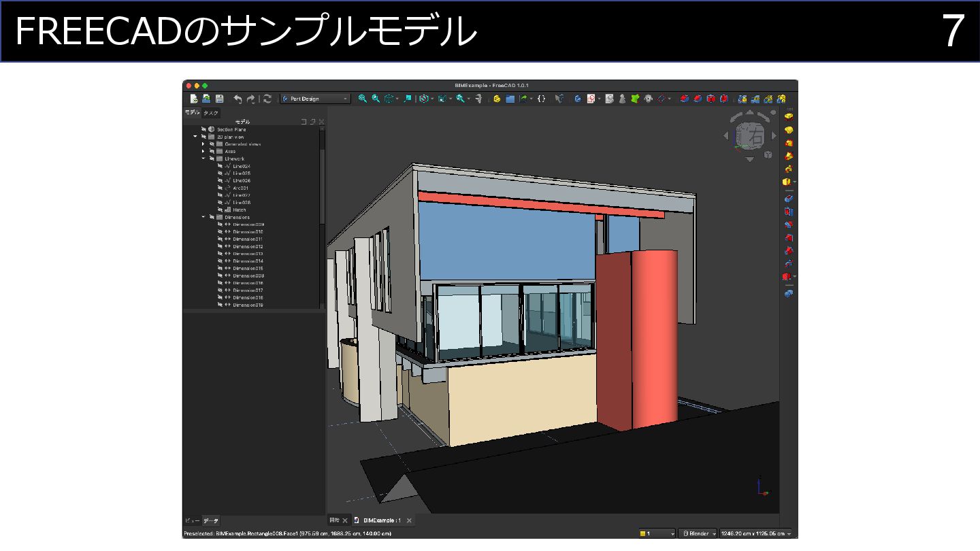Toggle visibility of Line024
Viewport: 980px width, 551px height.
[220, 166]
